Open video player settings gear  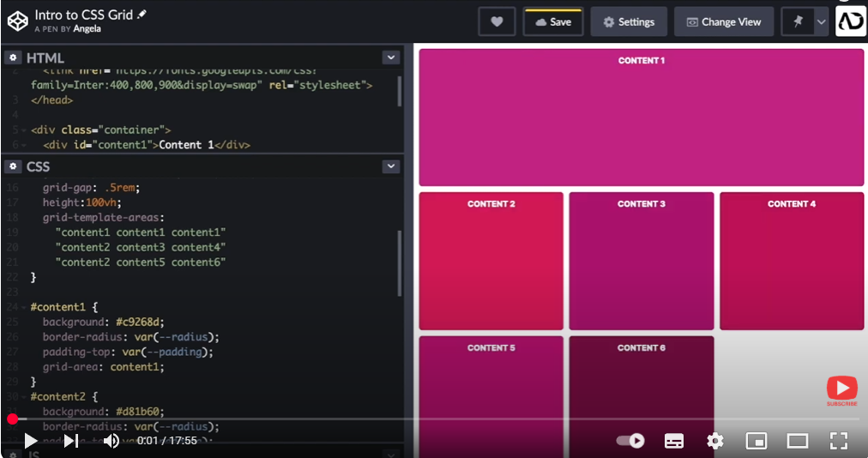coord(715,441)
